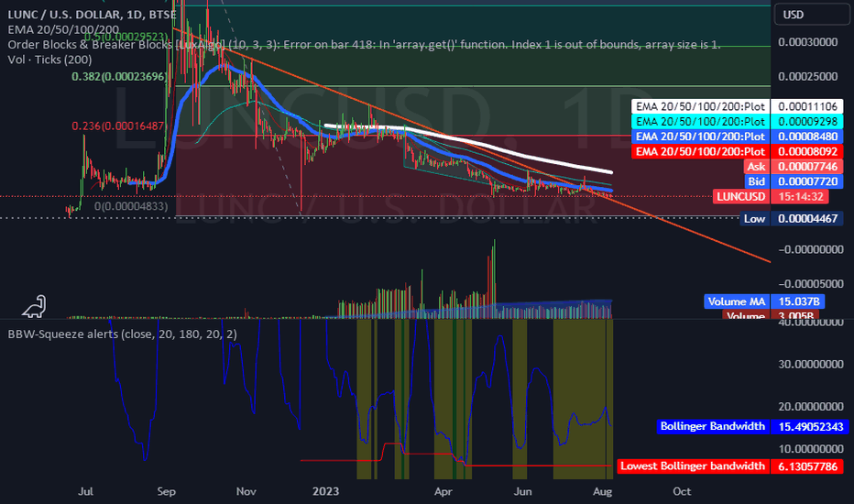Click the TradingView dinosaur logo icon
The height and width of the screenshot is (504, 854).
coord(34,306)
